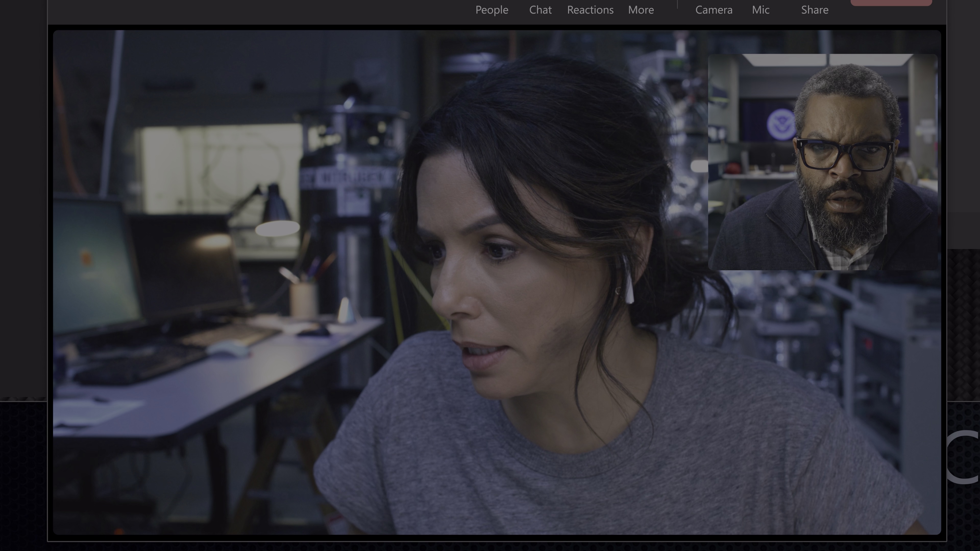Show the participant list via People

coord(492,10)
